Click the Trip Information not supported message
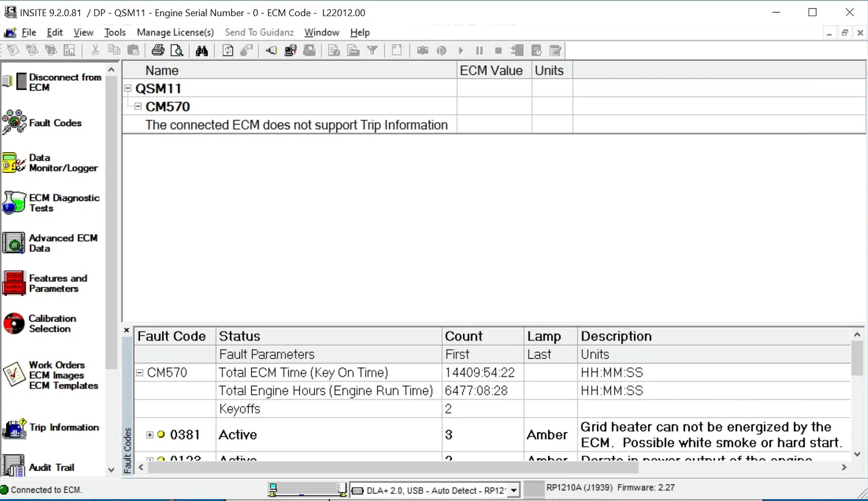The image size is (868, 501). click(x=296, y=125)
